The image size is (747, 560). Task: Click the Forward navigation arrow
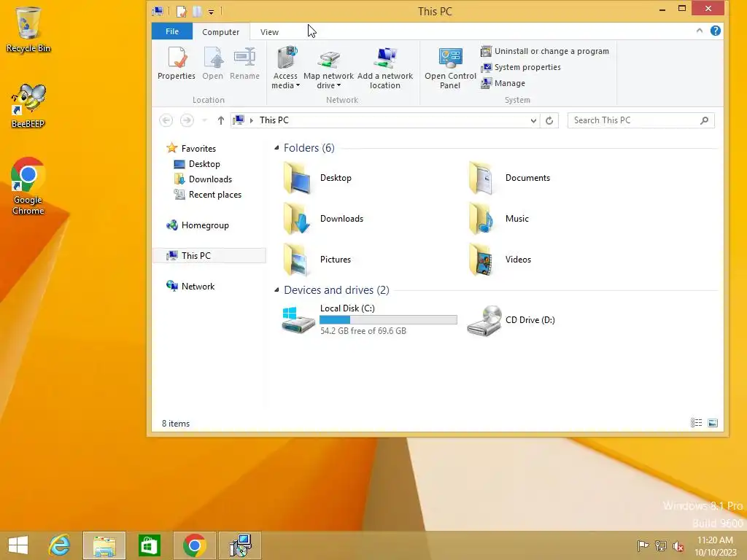click(187, 120)
